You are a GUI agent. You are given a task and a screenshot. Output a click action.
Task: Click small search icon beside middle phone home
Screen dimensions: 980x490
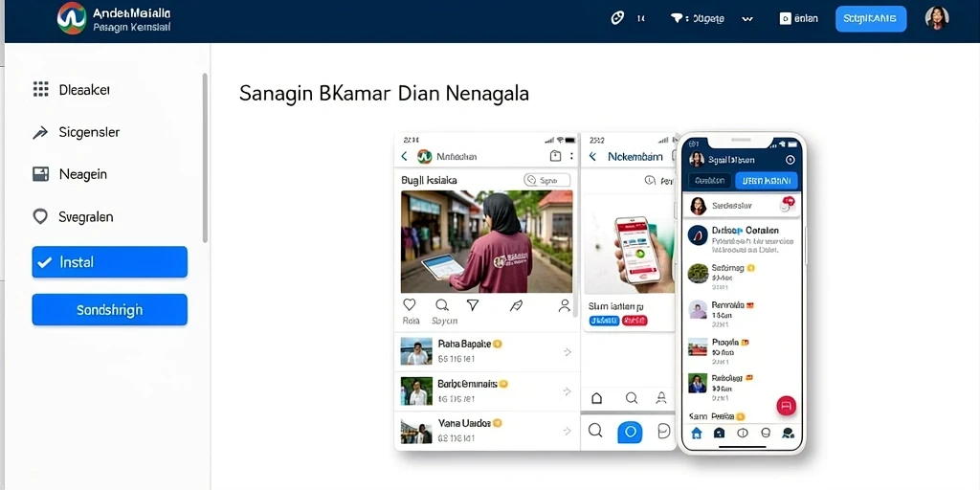tap(632, 398)
